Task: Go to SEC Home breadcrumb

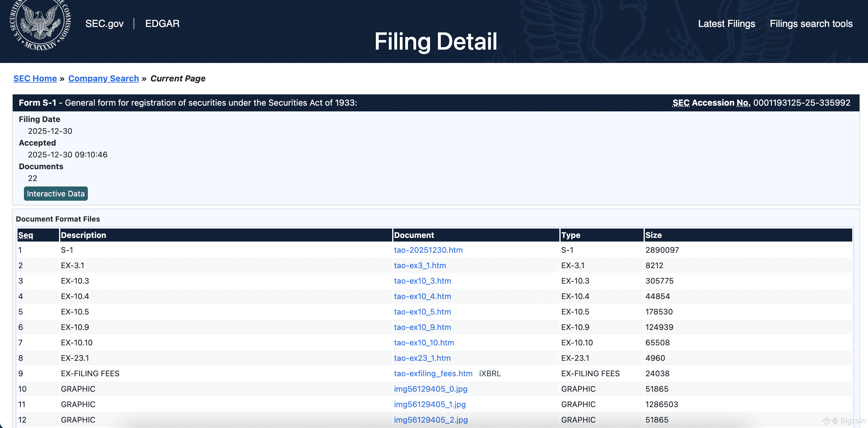Action: (x=35, y=78)
